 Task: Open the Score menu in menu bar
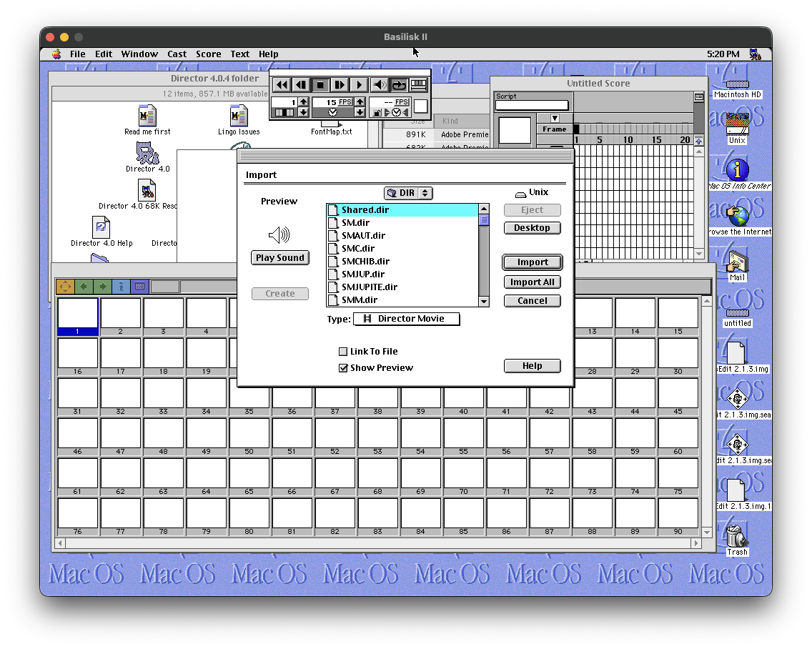click(x=208, y=54)
